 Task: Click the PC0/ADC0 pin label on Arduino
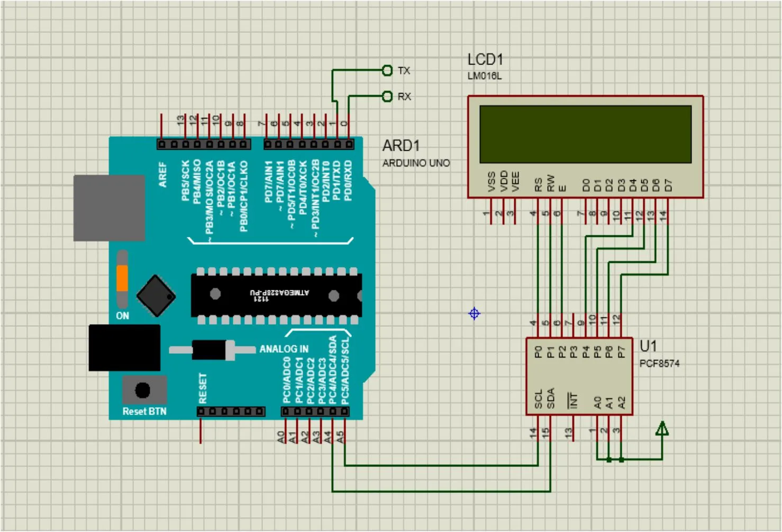(287, 380)
